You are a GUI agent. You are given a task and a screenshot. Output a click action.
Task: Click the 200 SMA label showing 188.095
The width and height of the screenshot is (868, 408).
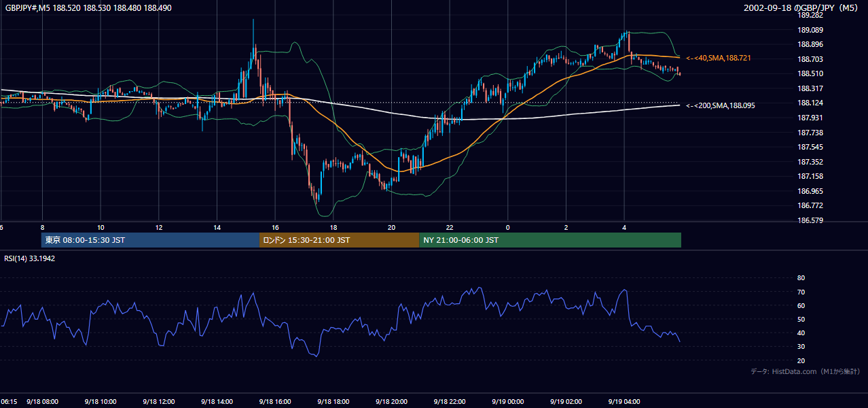721,105
